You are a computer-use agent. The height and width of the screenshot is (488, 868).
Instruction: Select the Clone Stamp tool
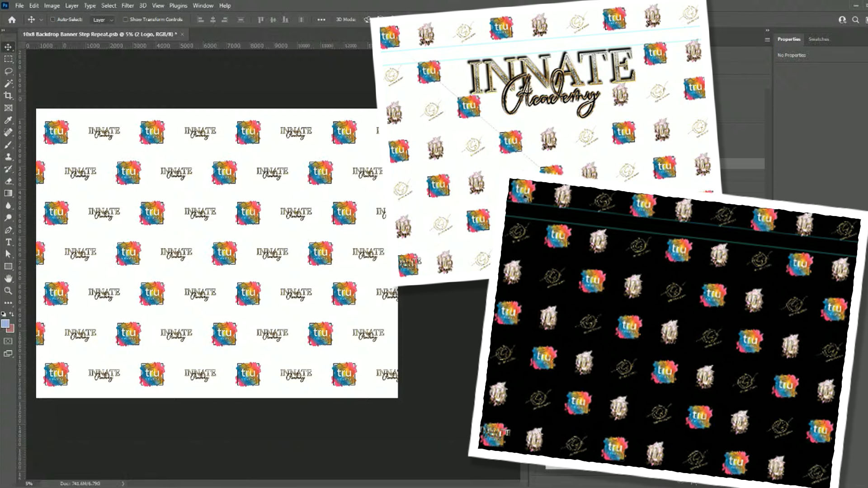(8, 157)
